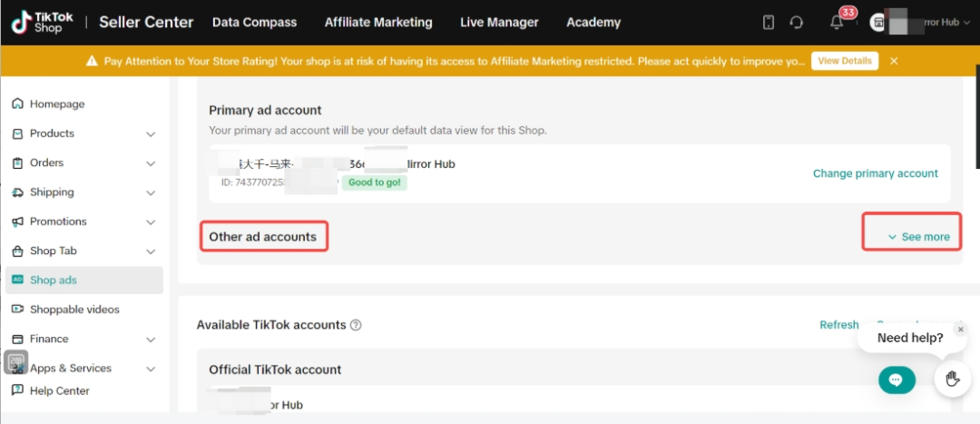Expand the Products sidebar menu
Screen dimensions: 980x424
coord(151,134)
